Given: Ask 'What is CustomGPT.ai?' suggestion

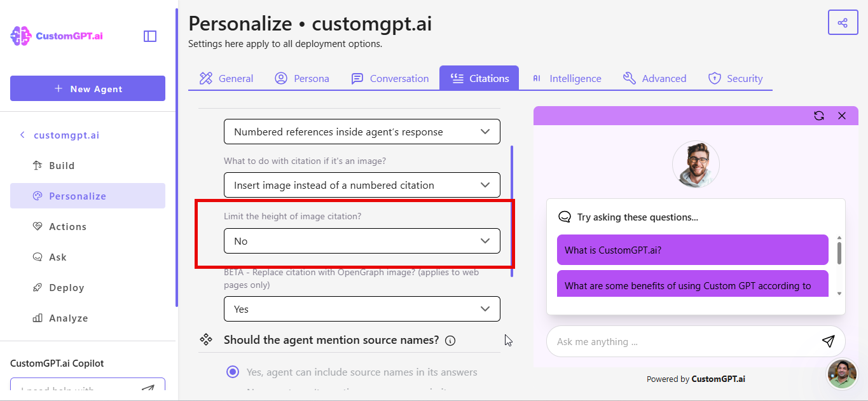Looking at the screenshot, I should [692, 250].
